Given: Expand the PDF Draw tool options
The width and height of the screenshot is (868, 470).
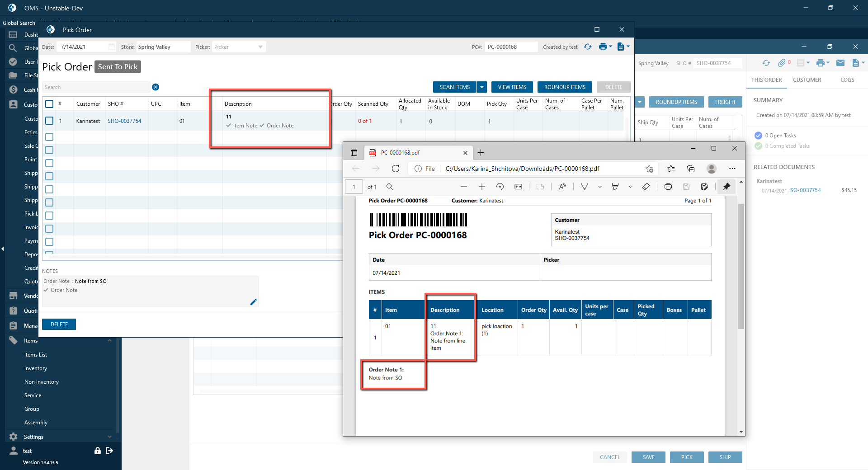Looking at the screenshot, I should 600,187.
